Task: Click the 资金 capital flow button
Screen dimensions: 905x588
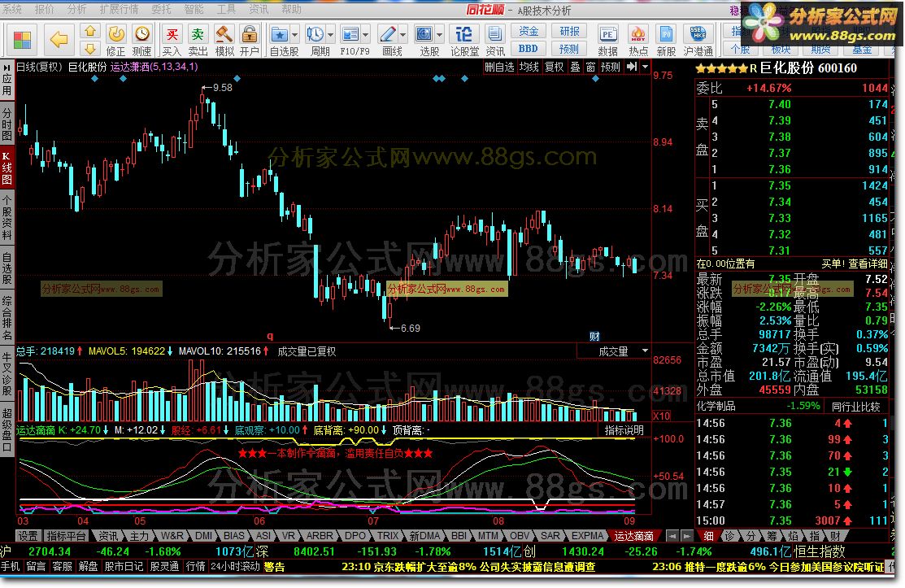Action: pos(528,31)
